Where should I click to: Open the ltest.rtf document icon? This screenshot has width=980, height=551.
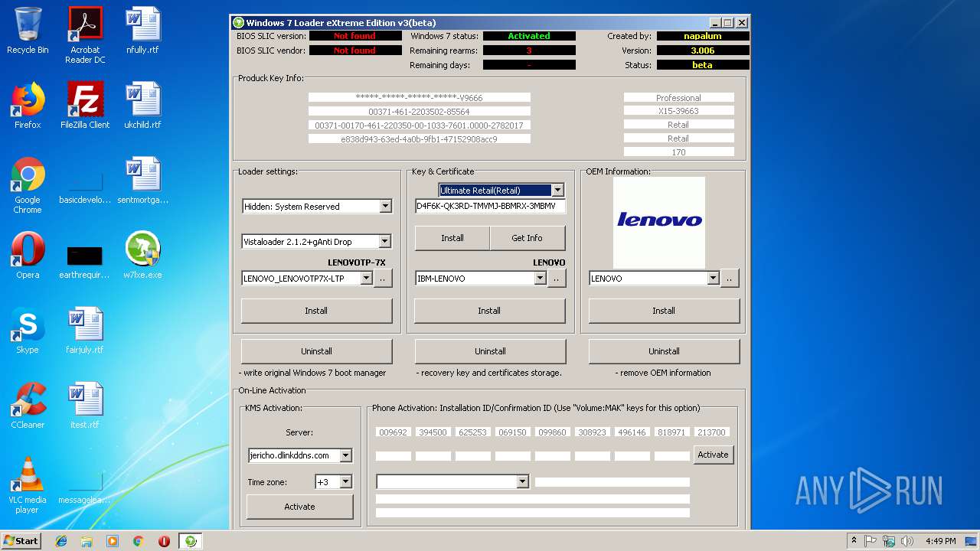tap(85, 406)
